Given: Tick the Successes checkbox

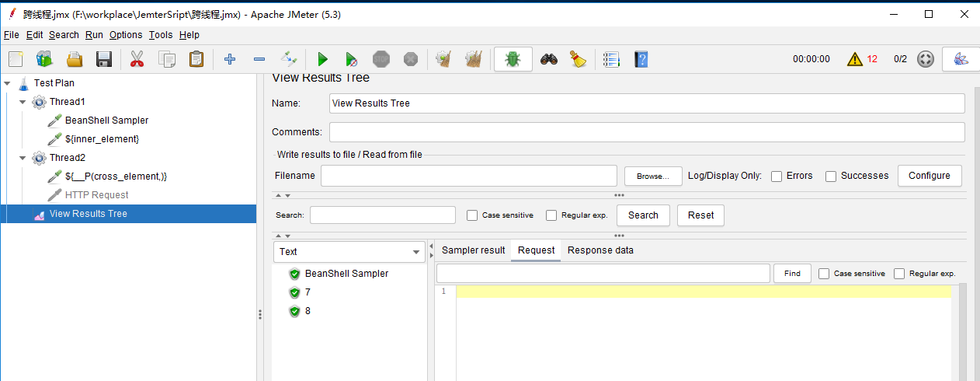Looking at the screenshot, I should 831,177.
